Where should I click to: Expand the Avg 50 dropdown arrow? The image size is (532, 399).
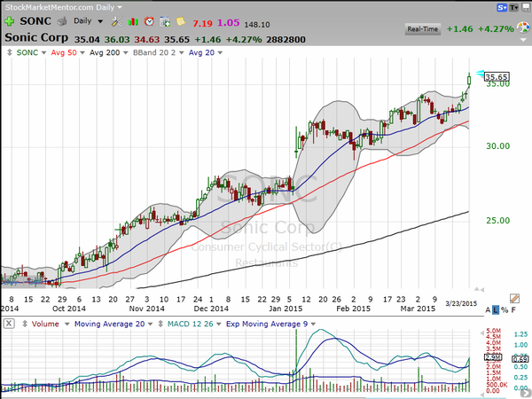click(x=82, y=53)
